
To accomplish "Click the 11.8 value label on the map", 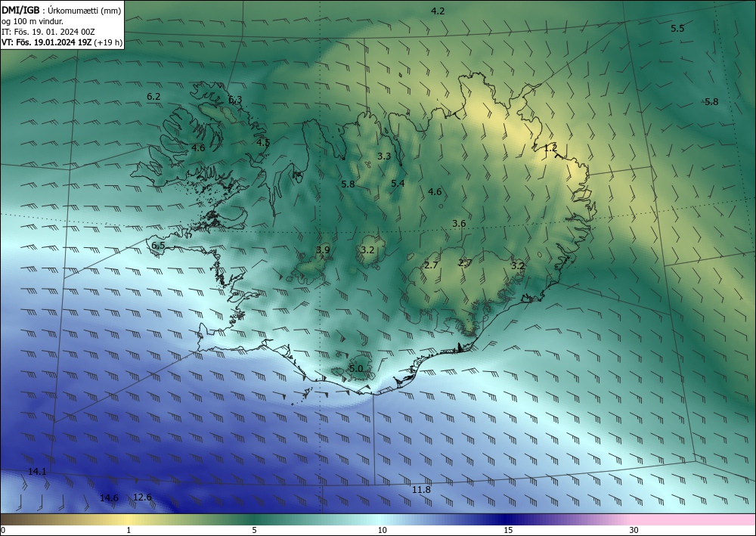I will (x=421, y=490).
